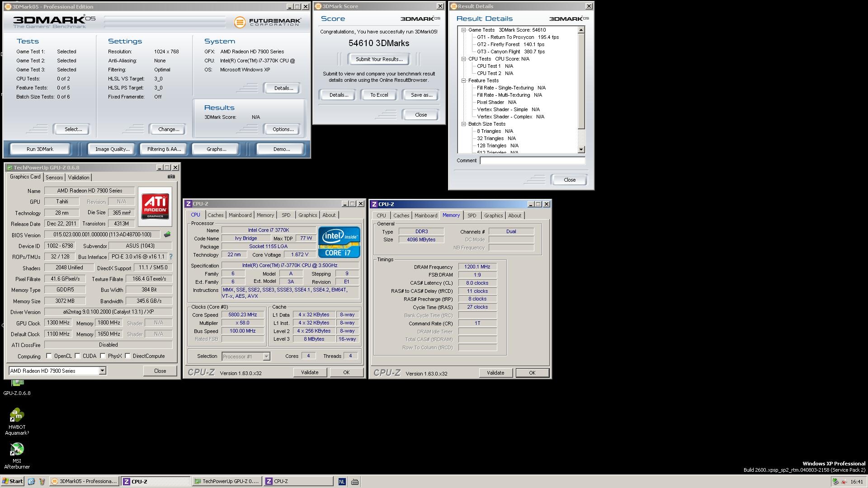Screen dimensions: 868x488
Task: Collapse the Feature Tests tree node
Action: [x=463, y=80]
